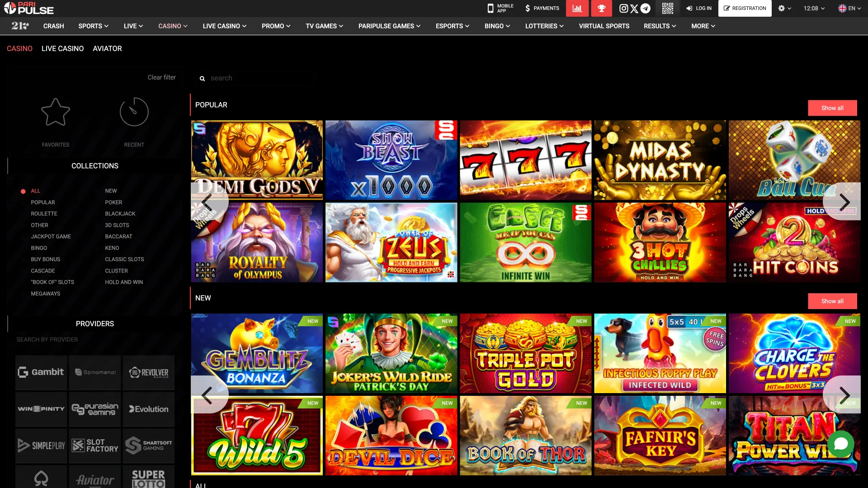Show all POPULAR games
868x488 pixels.
(x=832, y=108)
